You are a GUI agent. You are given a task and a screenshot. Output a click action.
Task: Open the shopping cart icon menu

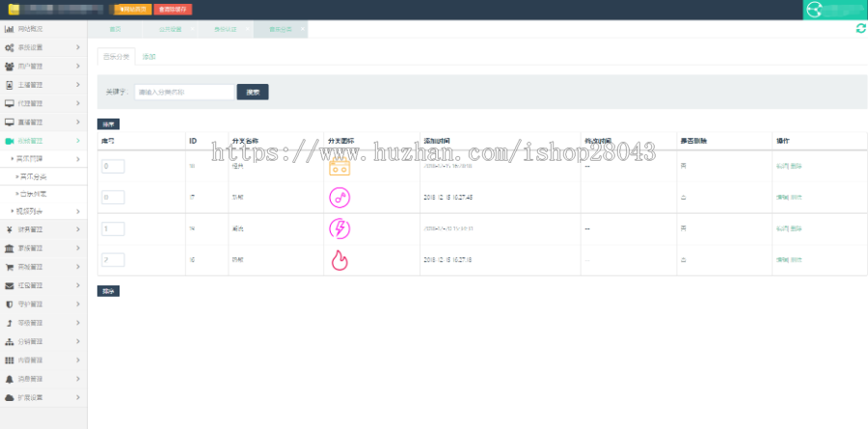(x=10, y=267)
